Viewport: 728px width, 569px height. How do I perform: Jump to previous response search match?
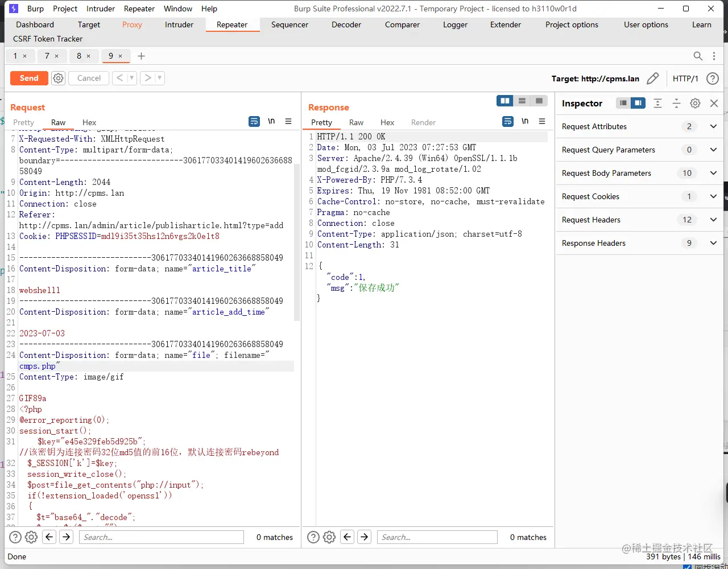point(348,537)
